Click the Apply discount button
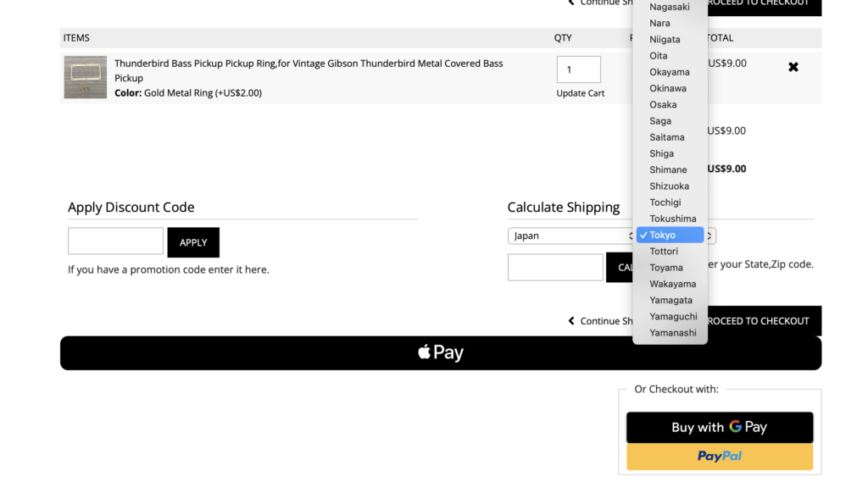 193,242
